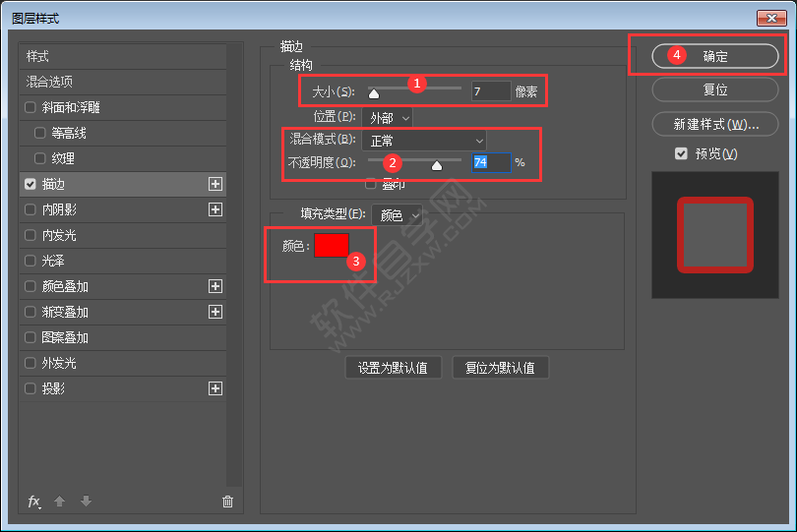
Task: Select the 内发光 row label
Action: (59, 235)
